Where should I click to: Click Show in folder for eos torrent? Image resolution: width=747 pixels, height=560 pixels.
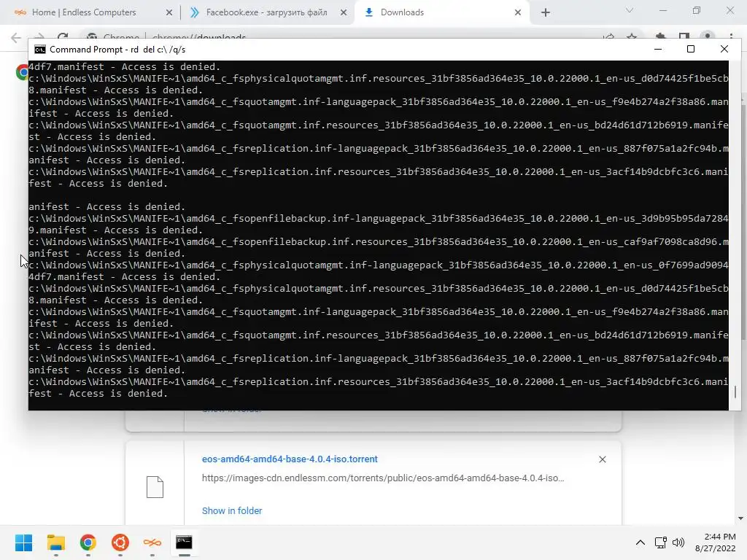232,511
